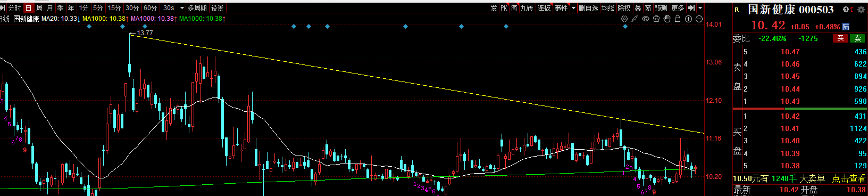Toggle the eye visibility icon on chart
868x196 pixels.
pyautogui.click(x=646, y=19)
